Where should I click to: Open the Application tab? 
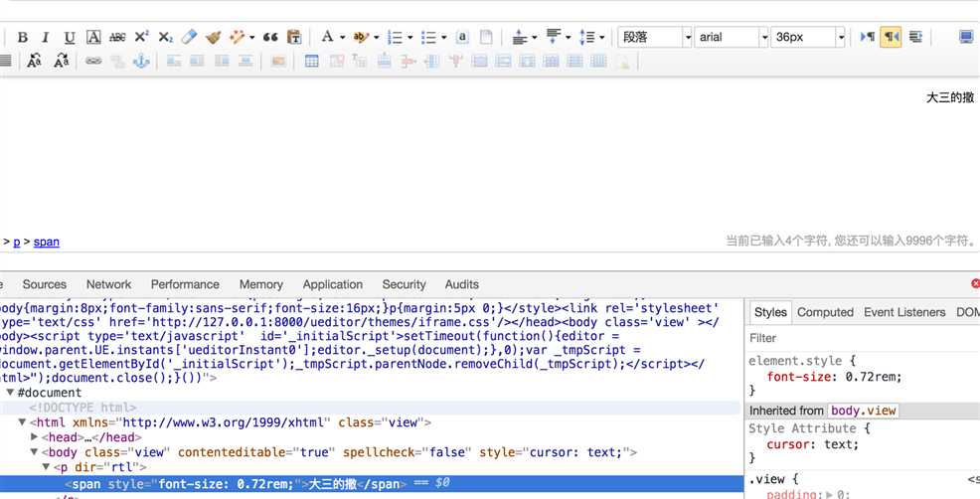pos(333,284)
